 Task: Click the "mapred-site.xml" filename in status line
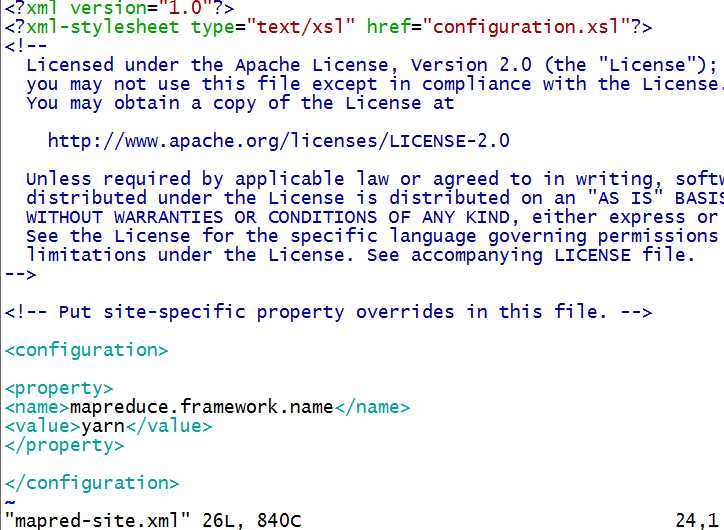(97, 521)
